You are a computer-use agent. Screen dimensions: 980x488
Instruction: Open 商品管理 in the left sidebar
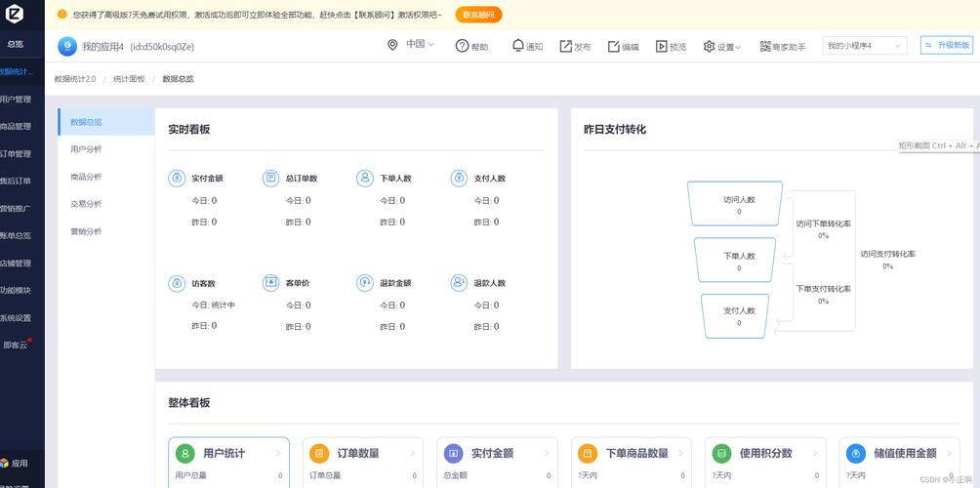pyautogui.click(x=16, y=126)
